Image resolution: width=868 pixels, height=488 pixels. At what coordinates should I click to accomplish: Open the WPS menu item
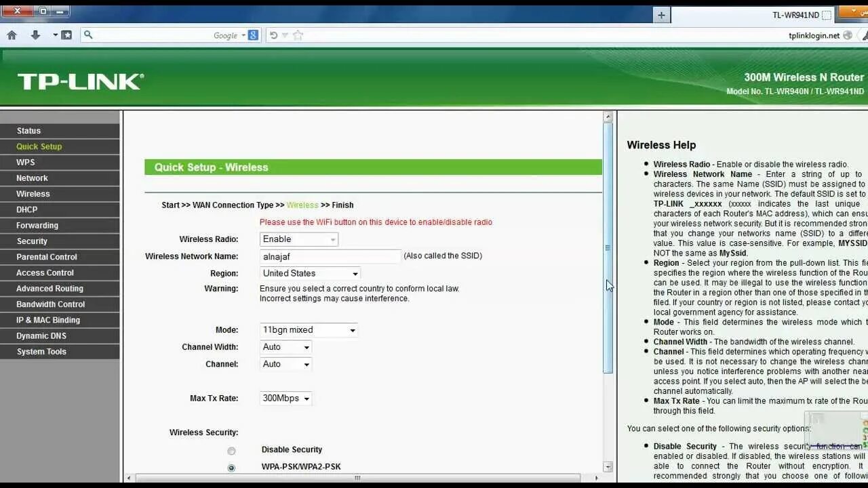pos(60,162)
